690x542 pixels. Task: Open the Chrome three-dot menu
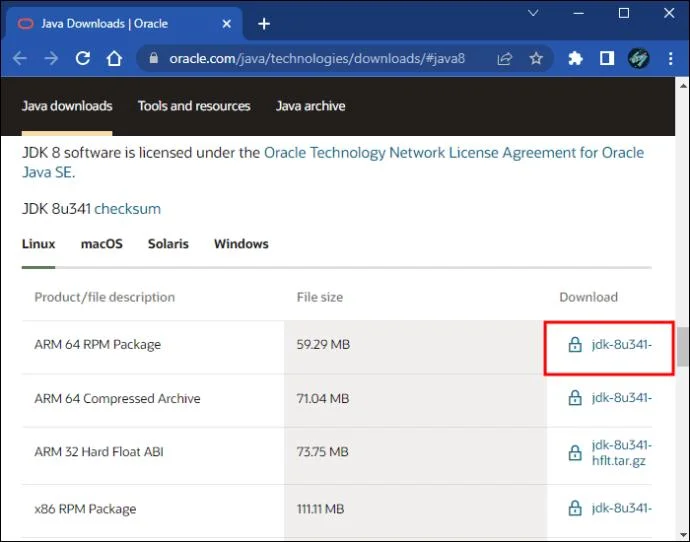tap(670, 58)
